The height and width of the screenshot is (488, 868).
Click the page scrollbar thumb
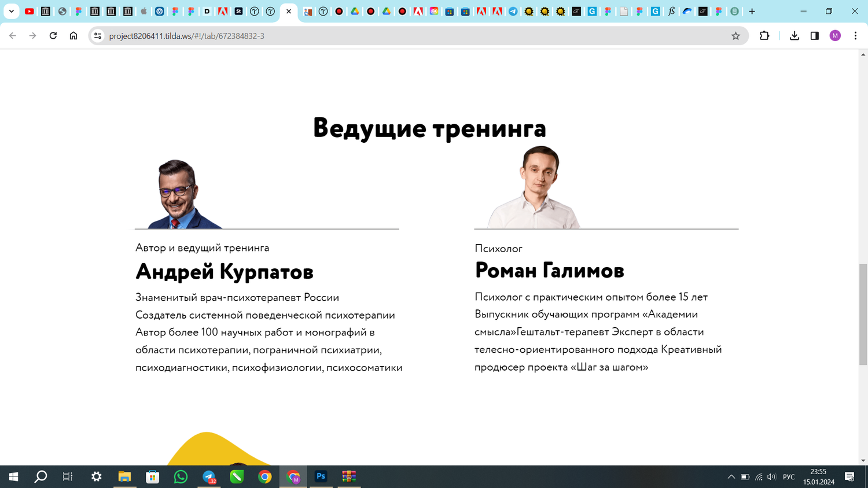[863, 314]
